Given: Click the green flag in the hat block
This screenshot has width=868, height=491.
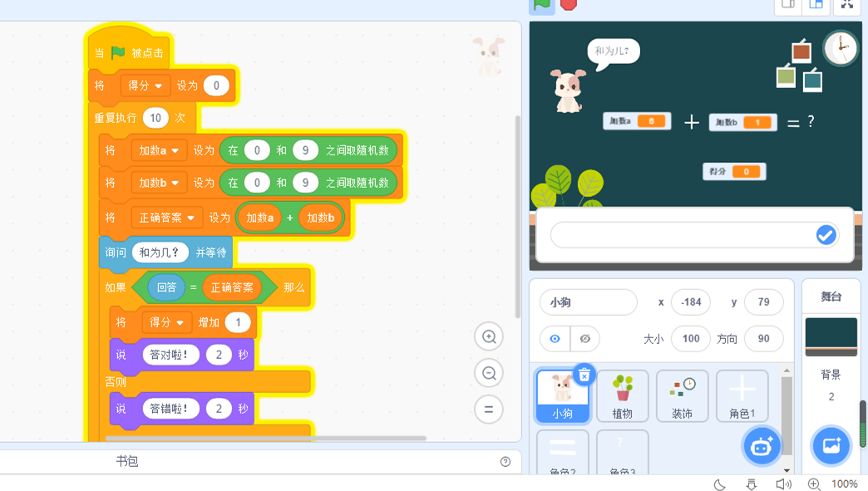Looking at the screenshot, I should (x=118, y=52).
